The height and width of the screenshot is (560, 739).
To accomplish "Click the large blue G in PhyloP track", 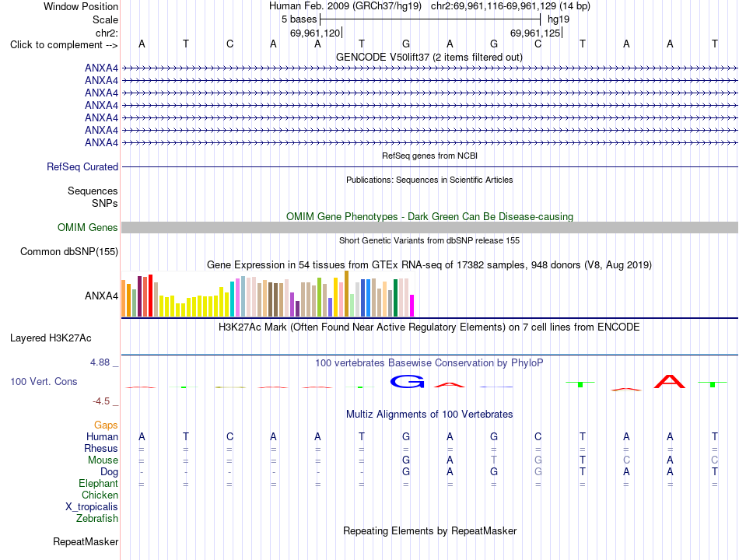I will (407, 381).
